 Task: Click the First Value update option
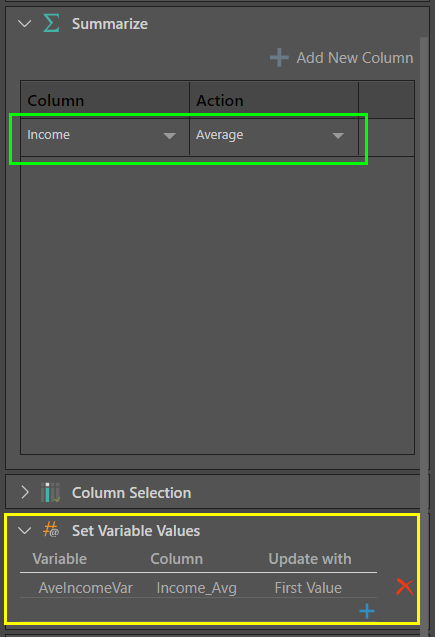point(308,588)
